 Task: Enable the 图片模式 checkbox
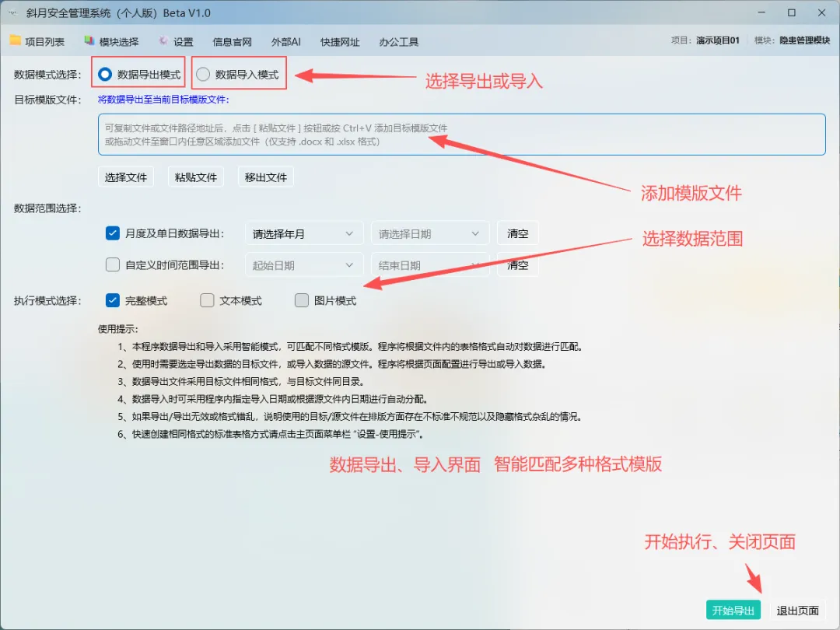click(302, 300)
